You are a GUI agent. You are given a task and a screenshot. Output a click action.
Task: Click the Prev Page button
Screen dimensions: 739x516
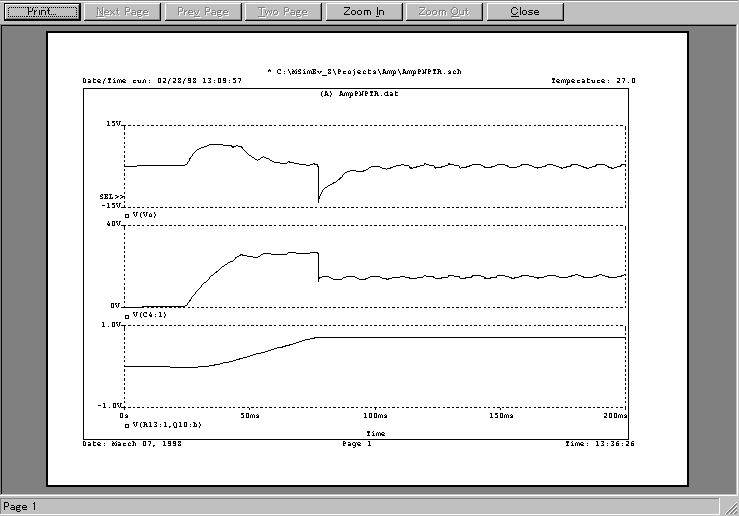pyautogui.click(x=203, y=12)
